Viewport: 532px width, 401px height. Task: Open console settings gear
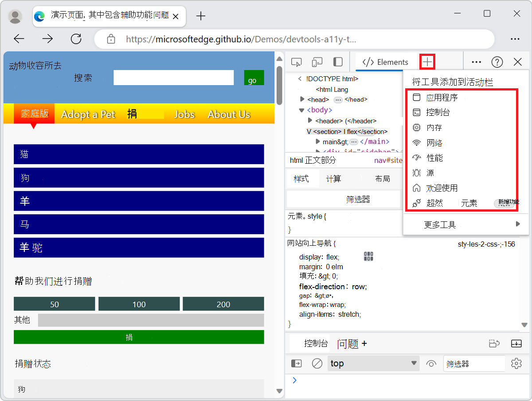tap(516, 363)
